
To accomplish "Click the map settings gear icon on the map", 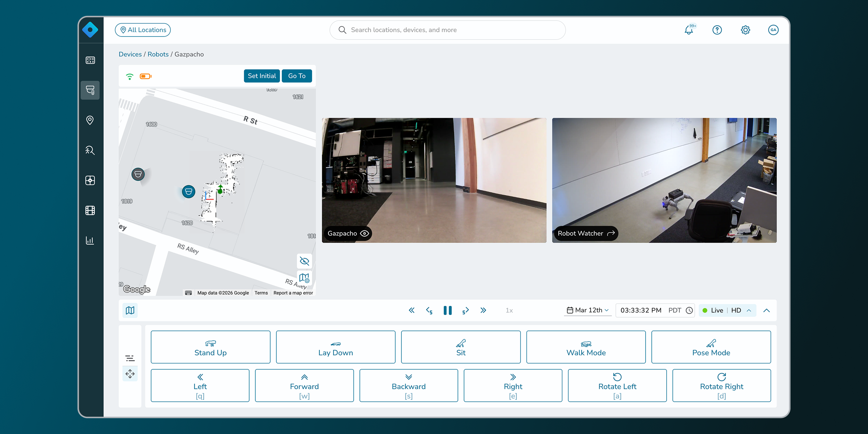I will click(x=304, y=278).
